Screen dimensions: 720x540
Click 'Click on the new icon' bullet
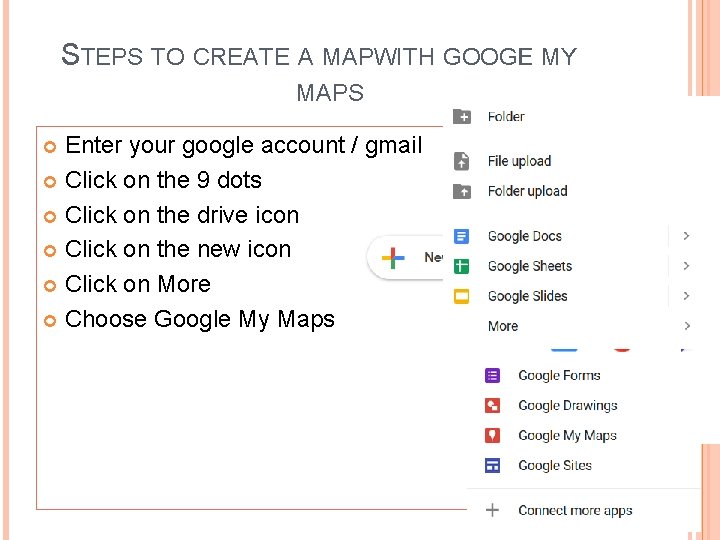178,249
